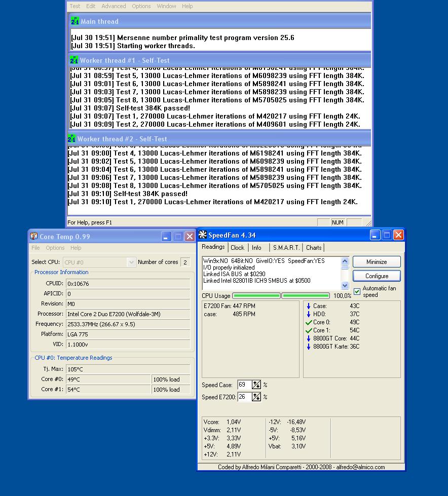This screenshot has height=496, width=448.
Task: Click the Core Temp title bar icon
Action: click(34, 236)
